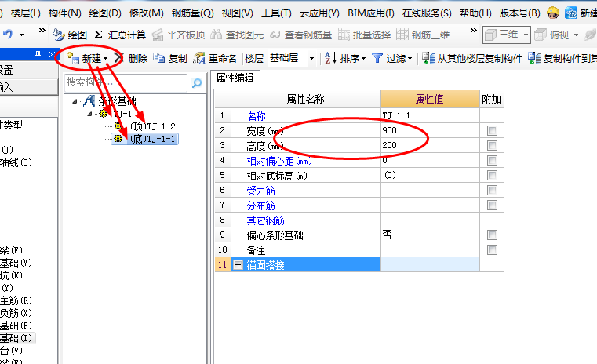Click 从其他楼层复制构件 icon button
Screen dimensions: 597x364
pyautogui.click(x=428, y=58)
